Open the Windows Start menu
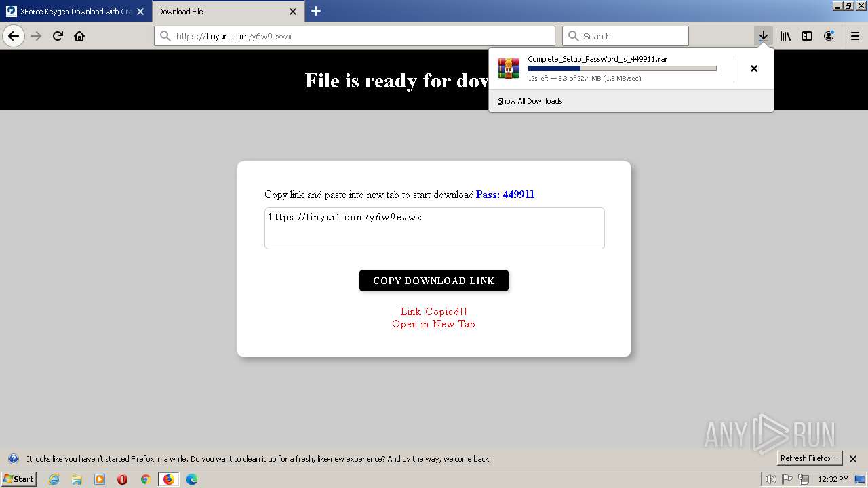This screenshot has width=868, height=488. (x=18, y=479)
